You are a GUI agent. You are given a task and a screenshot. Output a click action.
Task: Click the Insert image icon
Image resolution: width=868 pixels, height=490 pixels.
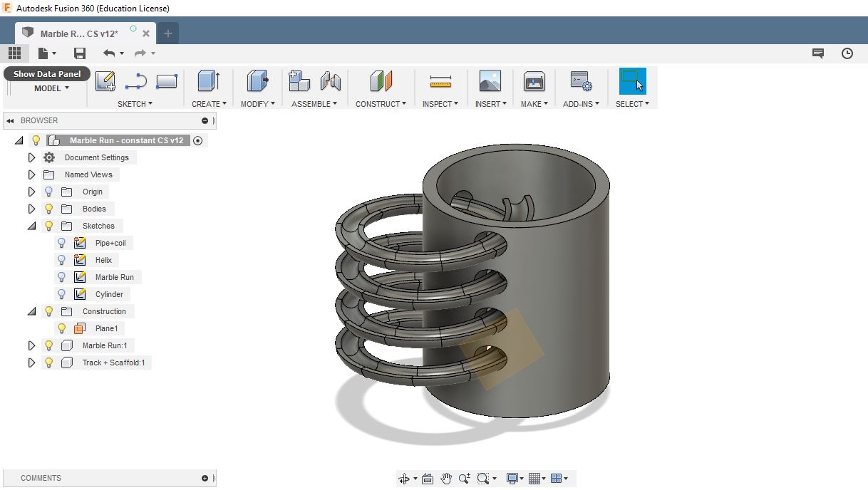coord(490,81)
